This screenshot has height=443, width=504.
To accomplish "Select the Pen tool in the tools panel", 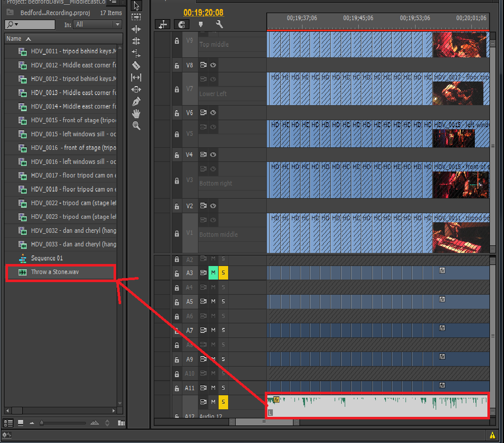I will [136, 101].
